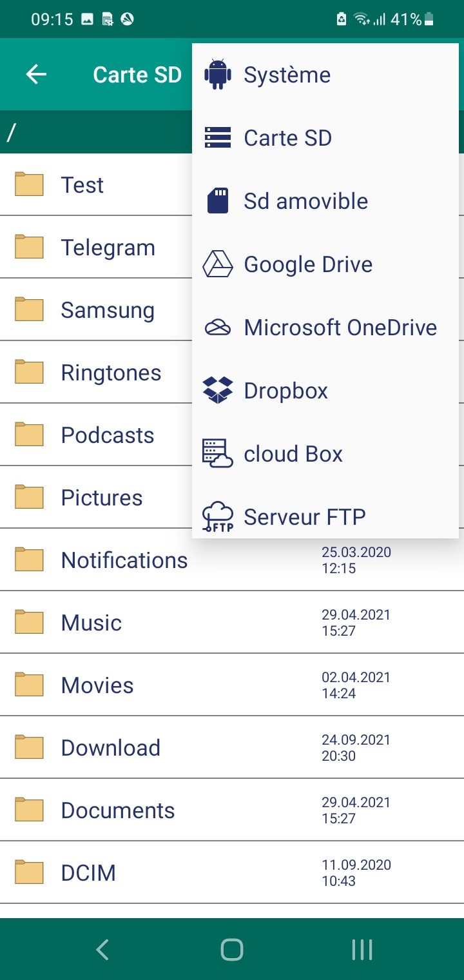Click the Podcasts folder icon
464x980 pixels.
point(29,435)
